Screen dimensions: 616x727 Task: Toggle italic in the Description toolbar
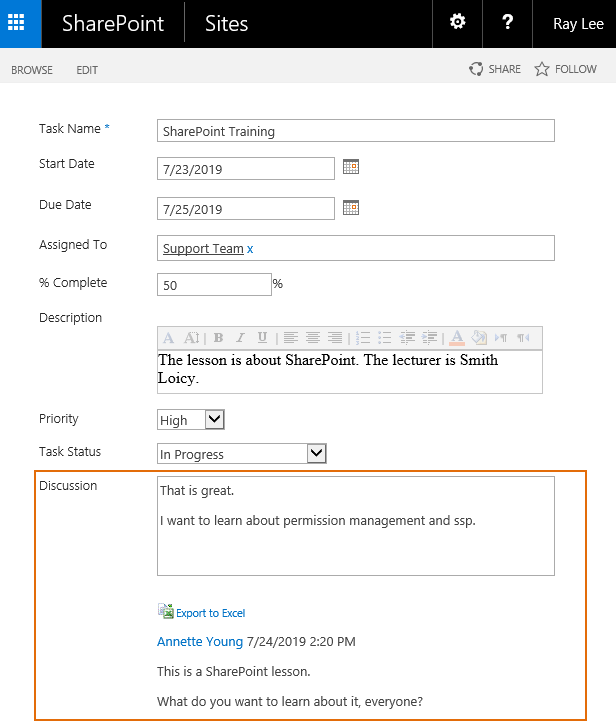[x=240, y=338]
